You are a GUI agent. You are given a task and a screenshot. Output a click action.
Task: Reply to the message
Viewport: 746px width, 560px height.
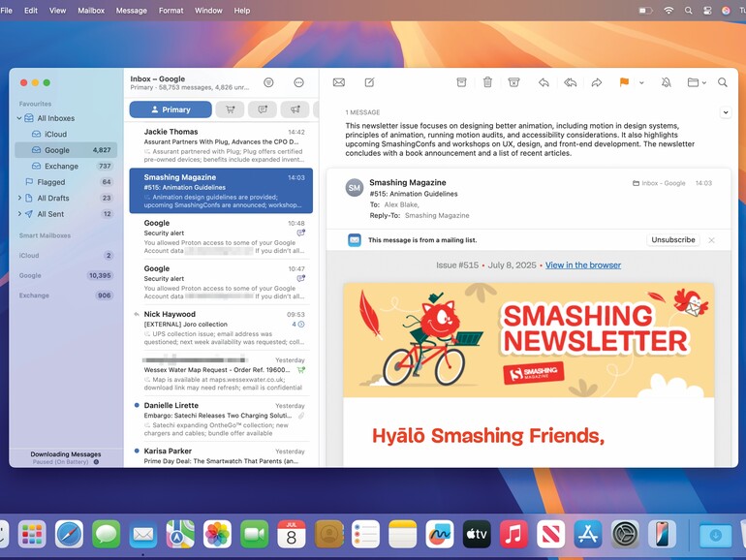(544, 82)
